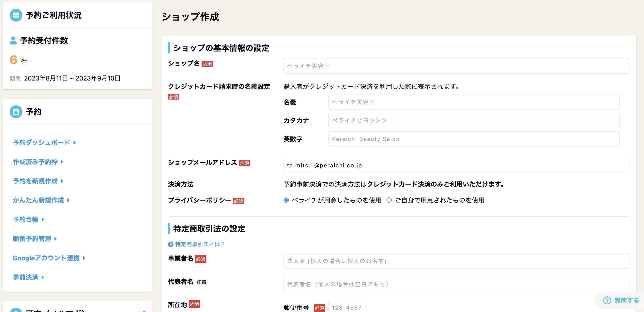Click the ショップメールアドレス input field
The height and width of the screenshot is (312, 644).
pyautogui.click(x=456, y=165)
